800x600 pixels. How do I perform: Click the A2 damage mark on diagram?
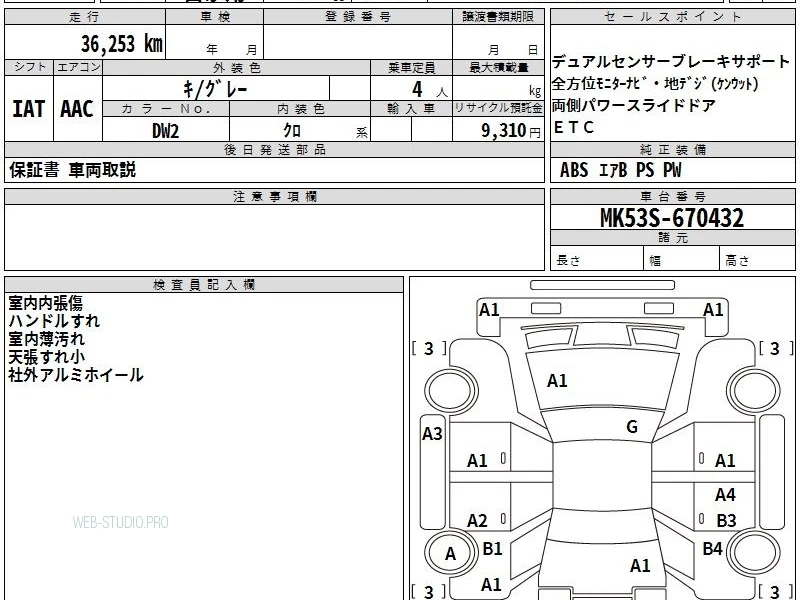[477, 521]
